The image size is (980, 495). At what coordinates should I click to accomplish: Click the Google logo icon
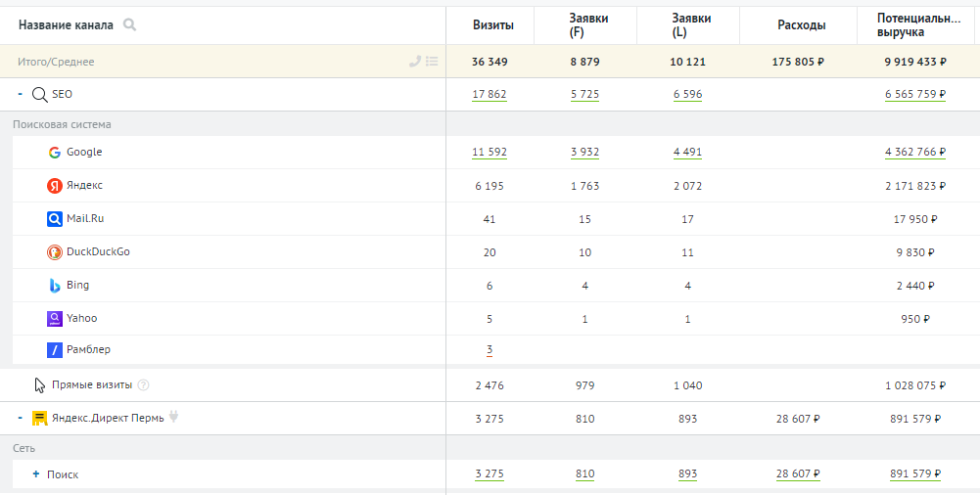coord(55,153)
